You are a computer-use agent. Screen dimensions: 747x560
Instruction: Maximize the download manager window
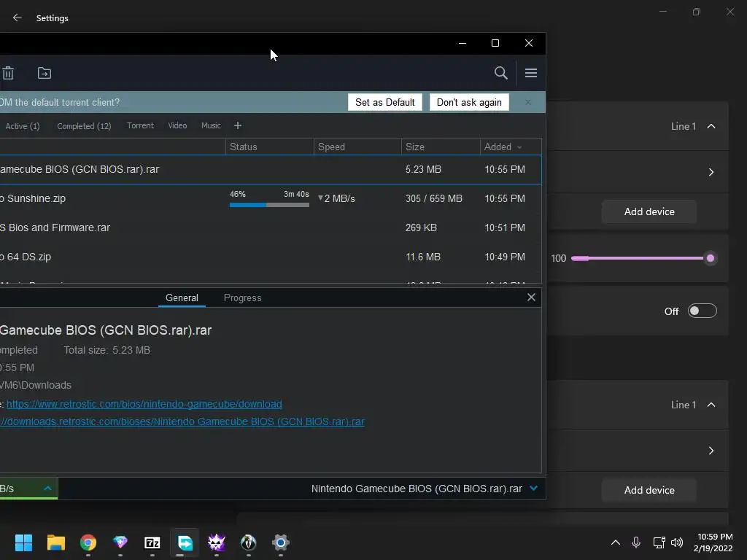(x=495, y=43)
